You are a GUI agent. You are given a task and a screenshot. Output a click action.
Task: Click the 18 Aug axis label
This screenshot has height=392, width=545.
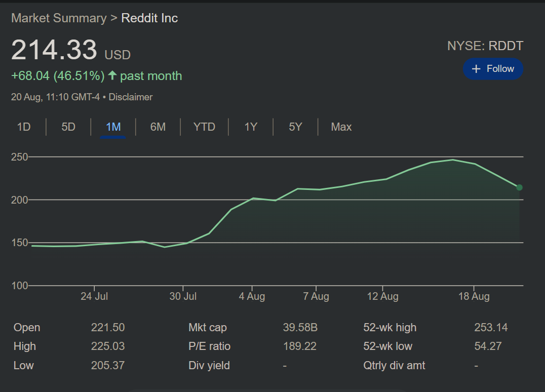click(x=474, y=296)
